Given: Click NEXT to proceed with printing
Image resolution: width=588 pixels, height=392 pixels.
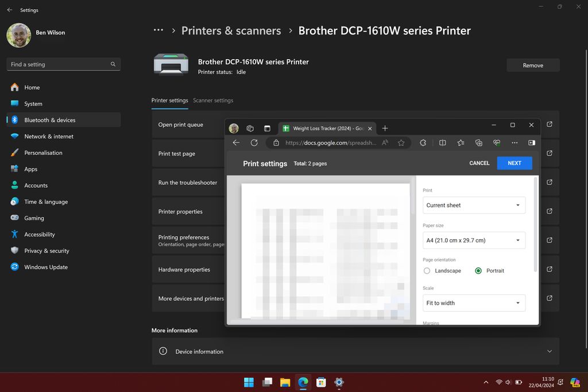Looking at the screenshot, I should click(x=514, y=163).
